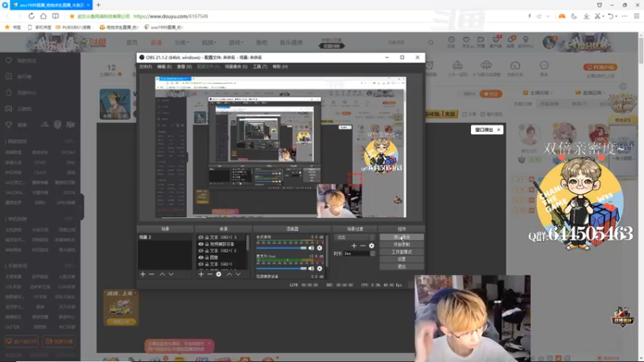Open transition properties gear icon
Screen dimensions: 644x362
click(371, 245)
